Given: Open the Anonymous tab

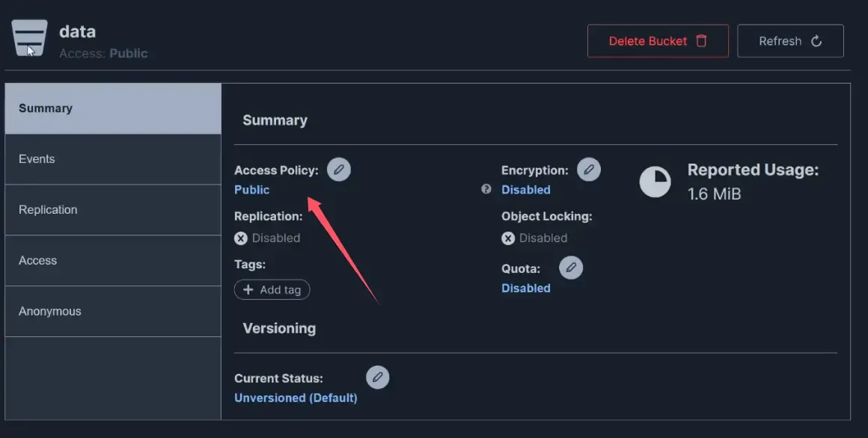Looking at the screenshot, I should 113,312.
